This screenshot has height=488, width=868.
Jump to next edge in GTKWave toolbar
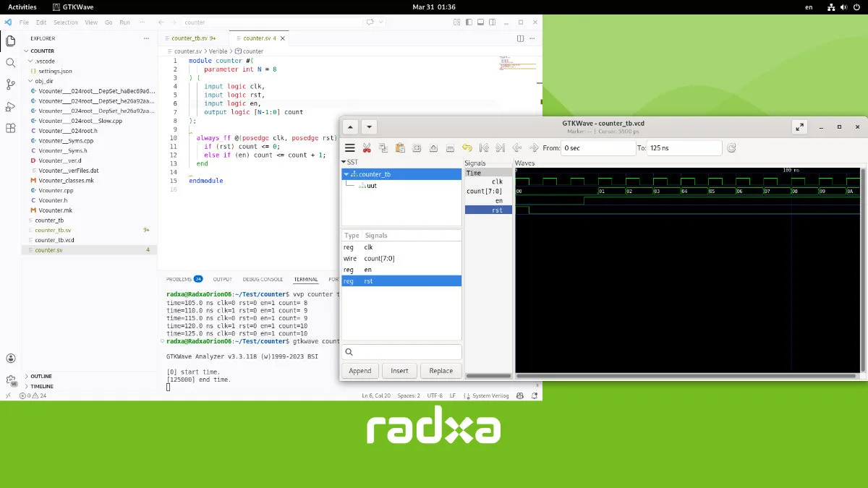(x=534, y=148)
